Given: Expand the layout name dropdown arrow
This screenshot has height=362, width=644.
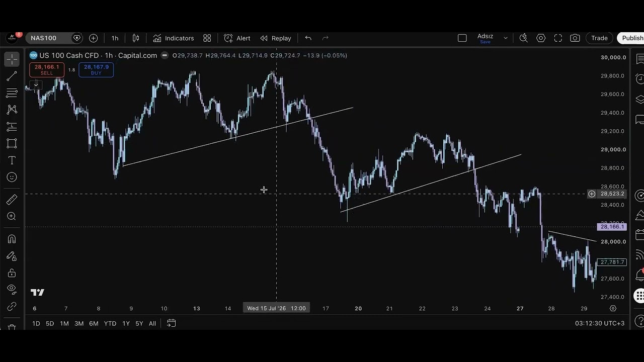Looking at the screenshot, I should (x=506, y=38).
